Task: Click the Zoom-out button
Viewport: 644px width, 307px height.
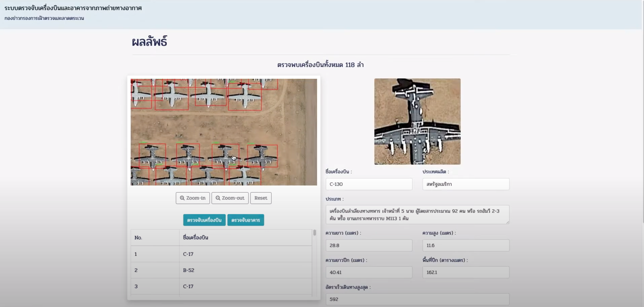Action: pyautogui.click(x=230, y=198)
